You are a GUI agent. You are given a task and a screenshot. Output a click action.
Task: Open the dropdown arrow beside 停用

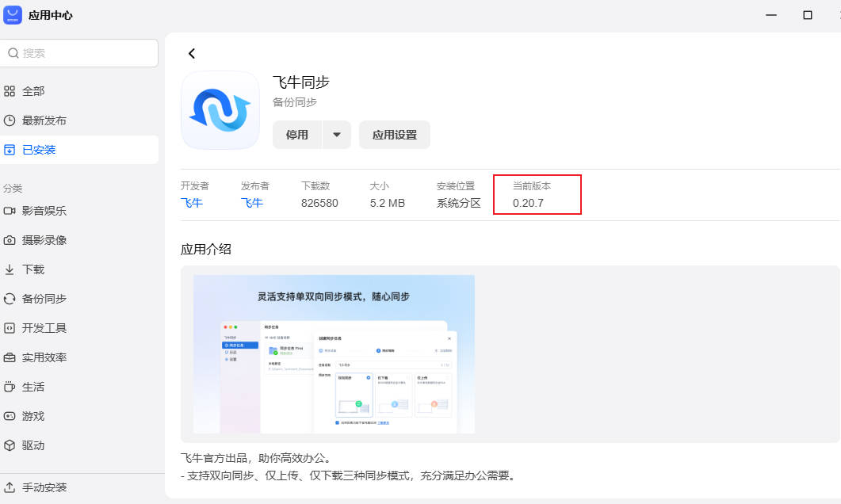tap(337, 135)
